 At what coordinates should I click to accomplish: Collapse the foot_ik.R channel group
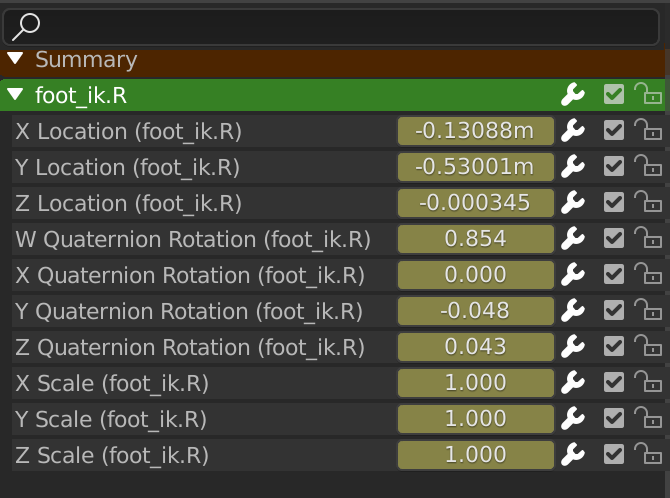pos(15,95)
